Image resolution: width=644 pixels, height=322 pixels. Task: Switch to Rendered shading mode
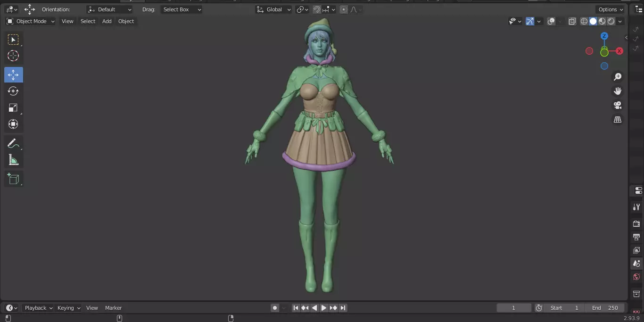pos(611,21)
